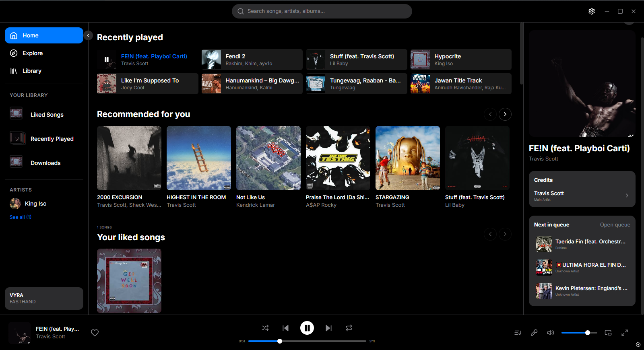
Task: Open the Lil Baby recommended album cover
Action: (477, 158)
